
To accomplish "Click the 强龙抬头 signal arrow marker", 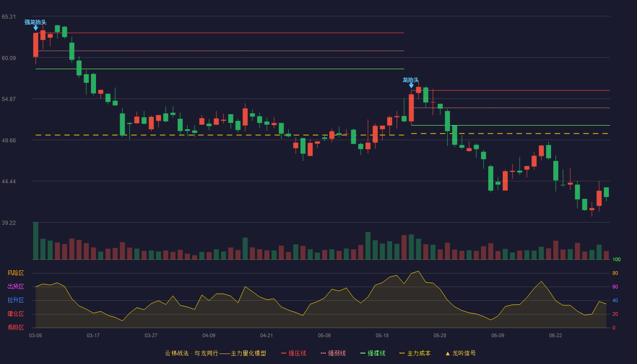I will [x=35, y=28].
